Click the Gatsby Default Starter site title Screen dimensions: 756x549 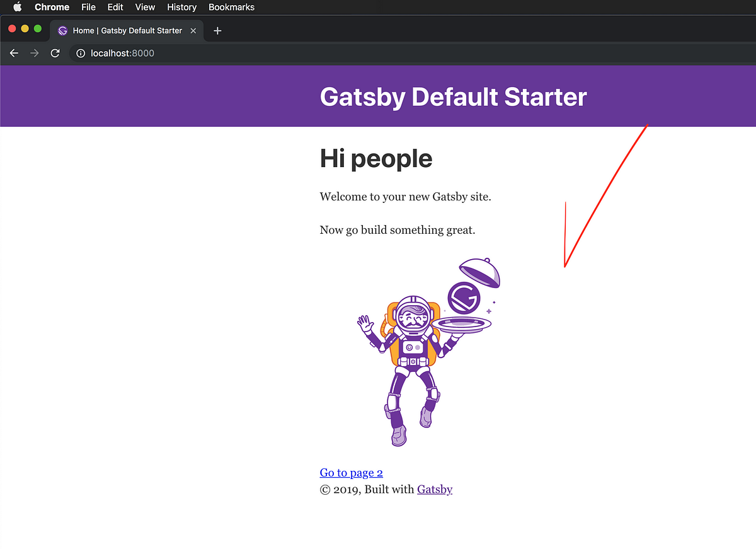coord(452,96)
